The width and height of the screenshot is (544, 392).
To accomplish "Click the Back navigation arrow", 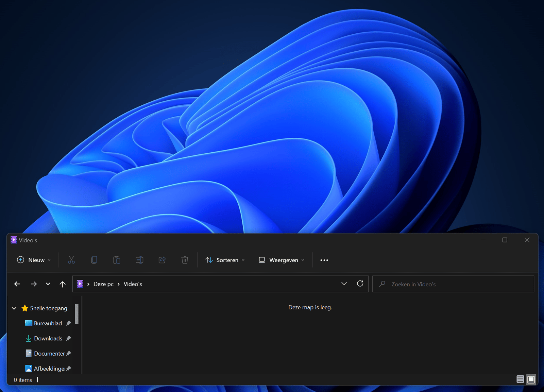I will (17, 284).
